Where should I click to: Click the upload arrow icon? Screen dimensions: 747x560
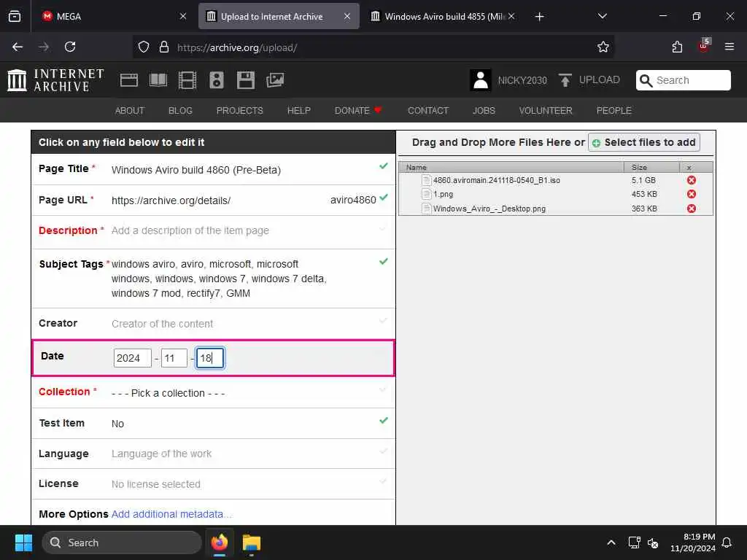[x=565, y=80]
